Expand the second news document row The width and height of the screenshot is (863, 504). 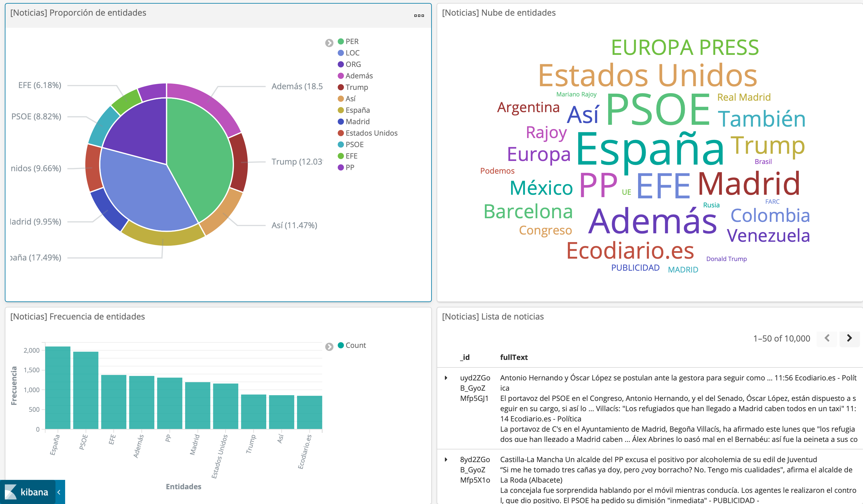coord(446,459)
